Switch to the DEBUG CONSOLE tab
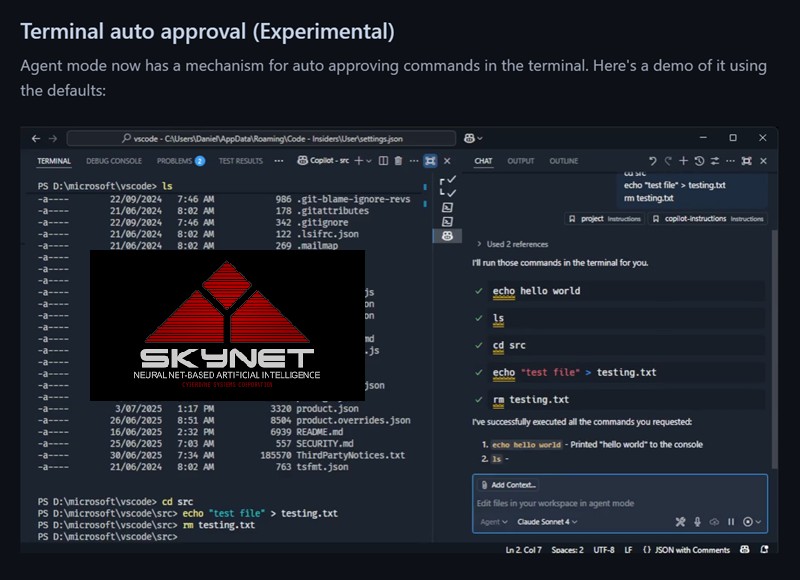This screenshot has width=800, height=580. (x=114, y=161)
